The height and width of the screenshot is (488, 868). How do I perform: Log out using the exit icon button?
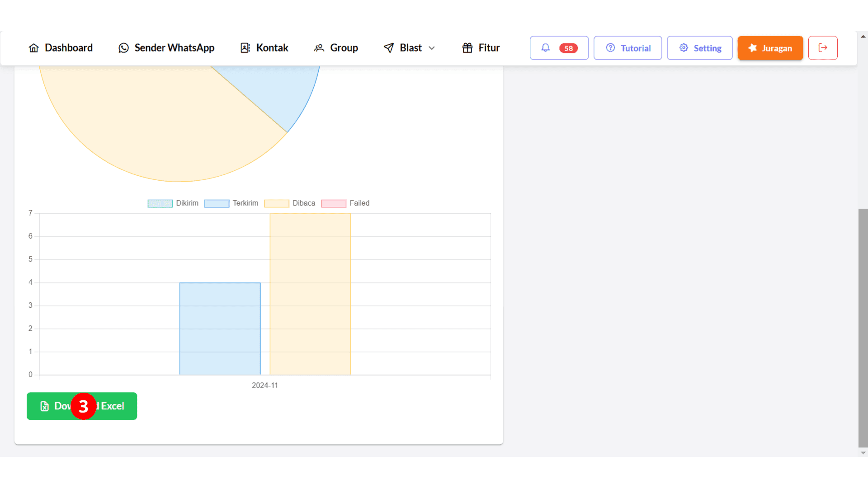[x=823, y=48]
